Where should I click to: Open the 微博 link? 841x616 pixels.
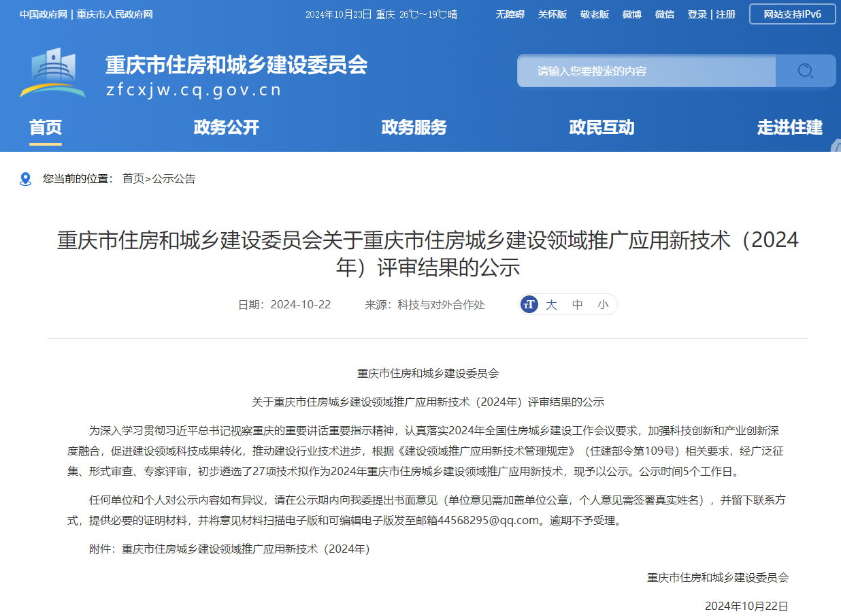click(x=631, y=14)
